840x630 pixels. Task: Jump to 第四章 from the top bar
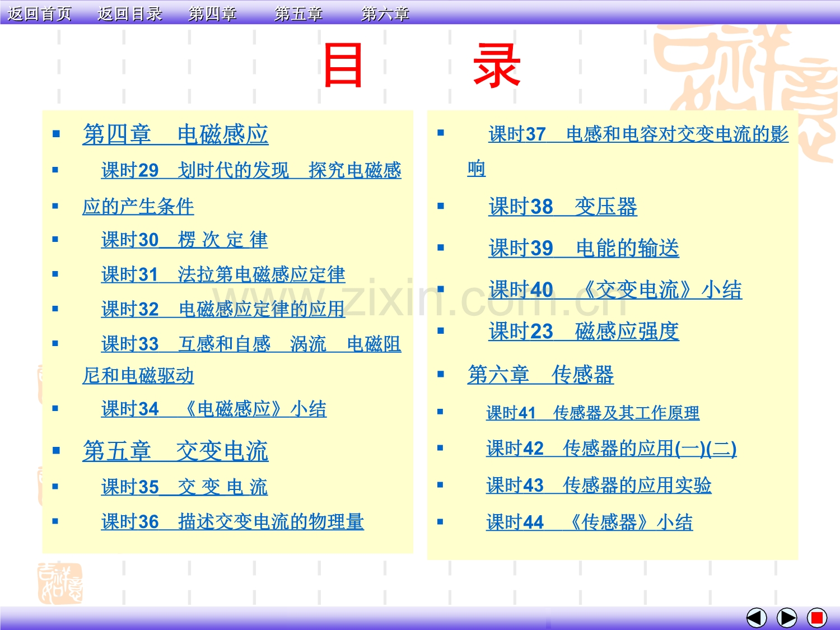pos(212,13)
